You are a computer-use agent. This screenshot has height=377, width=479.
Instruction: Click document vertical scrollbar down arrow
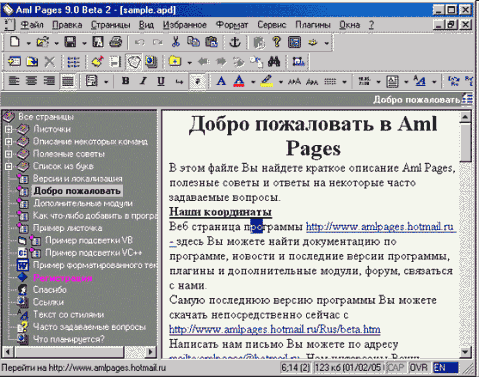465,352
